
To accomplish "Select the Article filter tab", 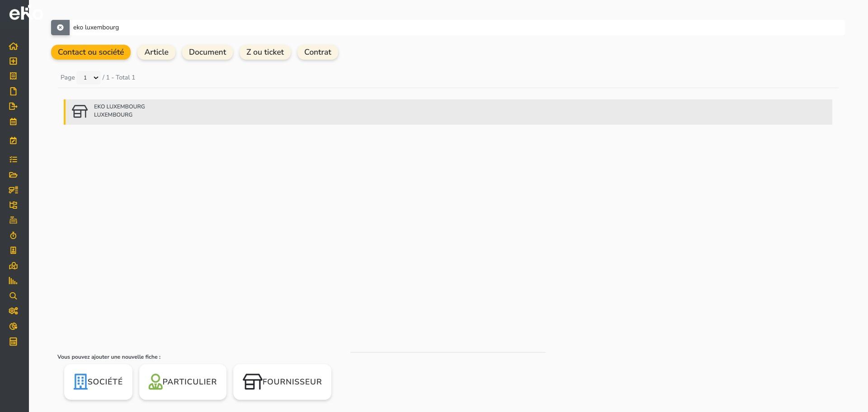I will 156,52.
